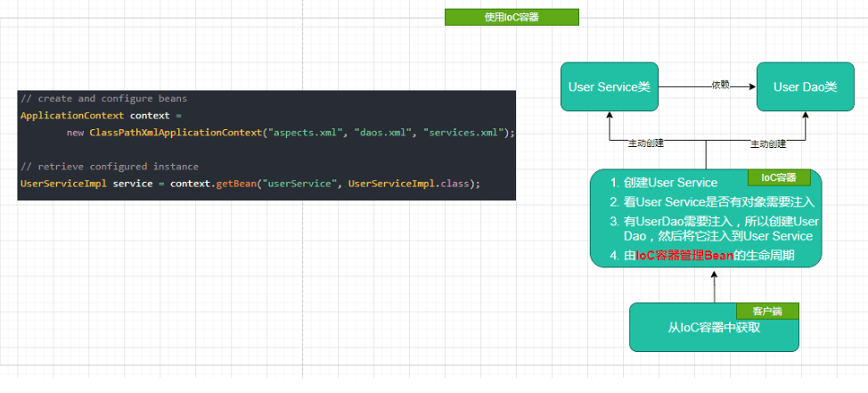
Task: Click the green IoC容器 tag
Action: tap(778, 177)
